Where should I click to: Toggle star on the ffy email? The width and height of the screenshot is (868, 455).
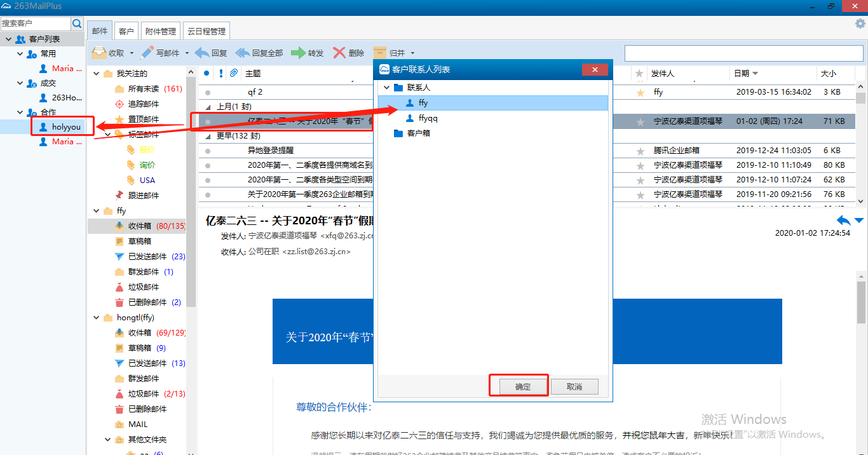click(641, 92)
